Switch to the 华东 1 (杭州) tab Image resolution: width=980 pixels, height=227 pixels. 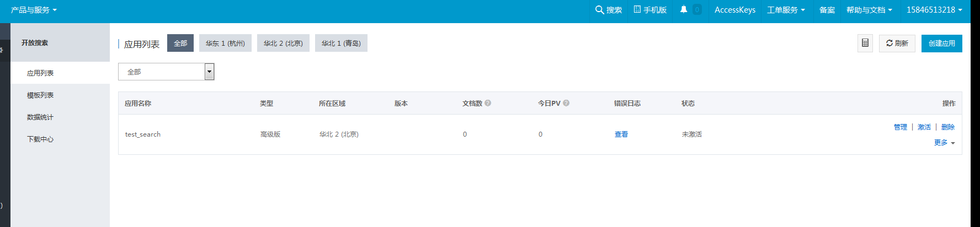point(225,43)
